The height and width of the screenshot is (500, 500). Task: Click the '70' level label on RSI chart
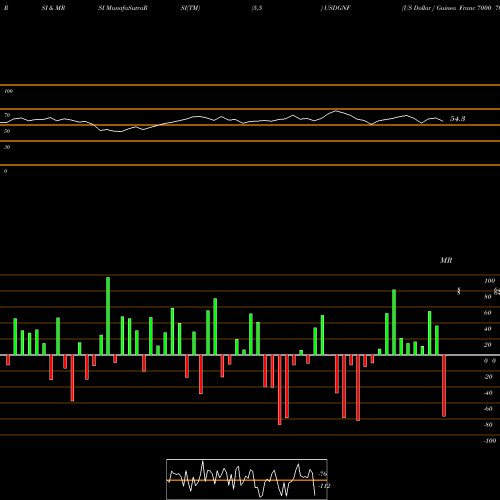(x=7, y=115)
